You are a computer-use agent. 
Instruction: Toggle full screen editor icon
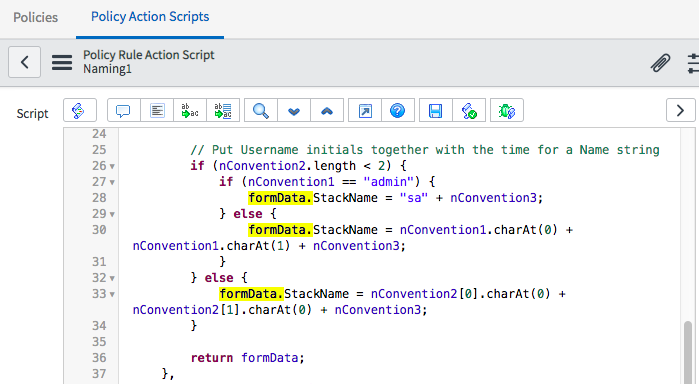click(x=365, y=111)
